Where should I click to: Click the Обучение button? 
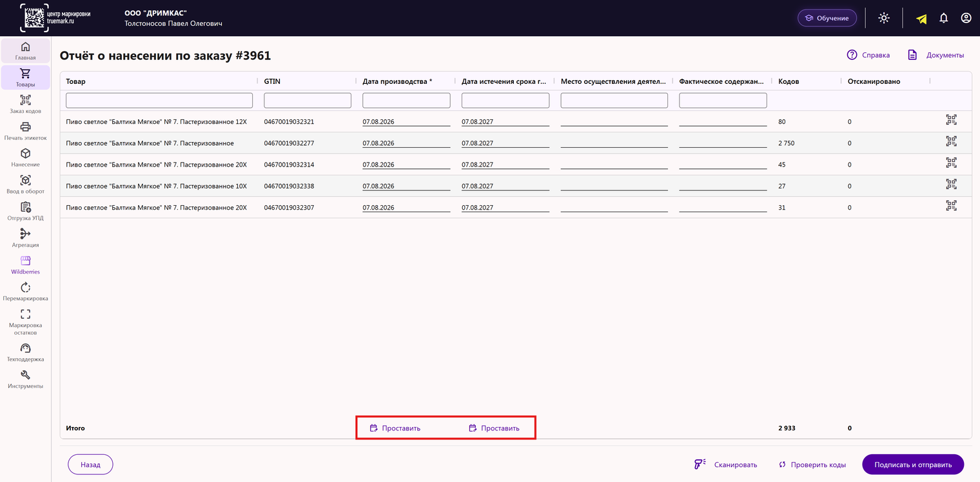(x=827, y=18)
